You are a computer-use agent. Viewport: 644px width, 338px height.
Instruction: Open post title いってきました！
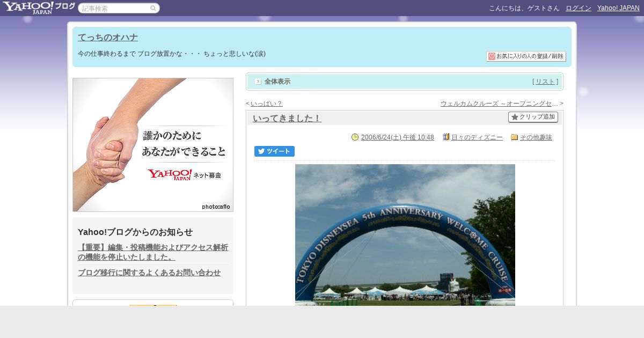[287, 119]
